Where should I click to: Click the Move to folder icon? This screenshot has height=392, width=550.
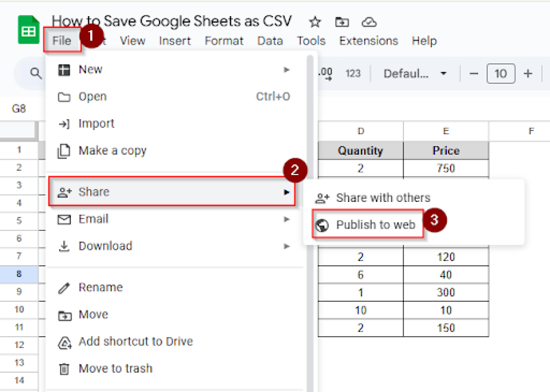click(342, 22)
